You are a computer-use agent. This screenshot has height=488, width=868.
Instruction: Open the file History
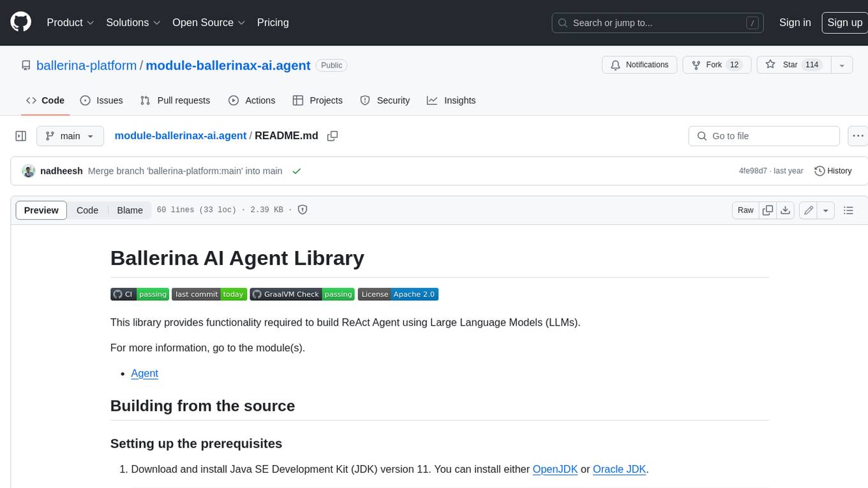click(x=834, y=171)
